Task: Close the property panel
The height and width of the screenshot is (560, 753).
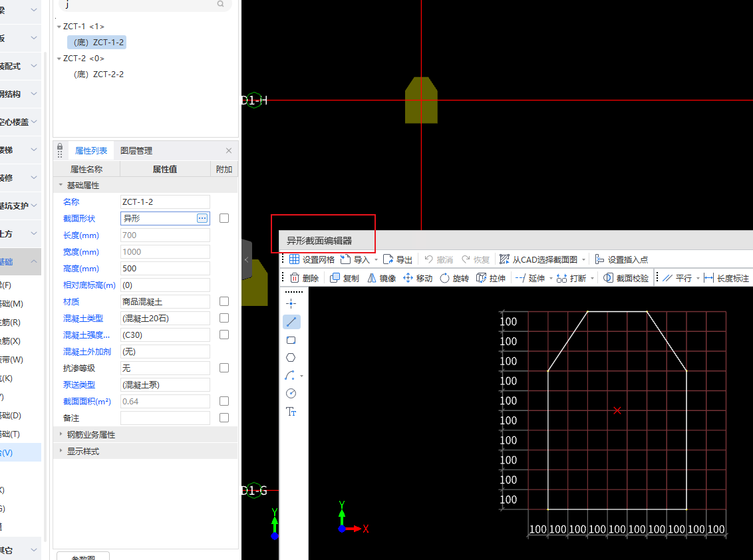Action: click(x=229, y=151)
